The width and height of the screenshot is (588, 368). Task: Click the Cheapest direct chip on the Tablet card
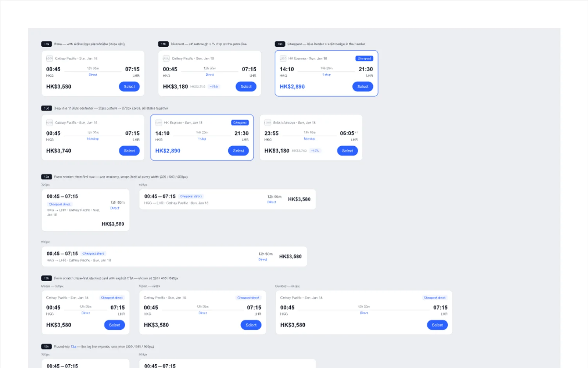[248, 298]
